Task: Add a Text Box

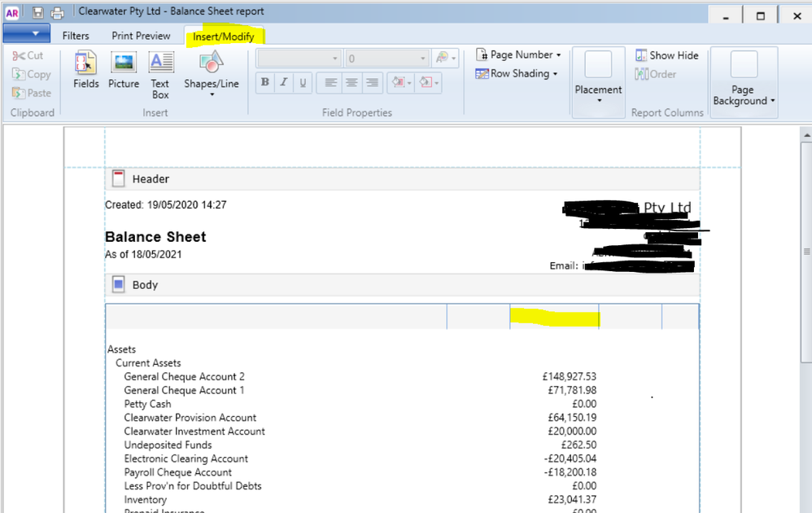Action: coord(160,64)
